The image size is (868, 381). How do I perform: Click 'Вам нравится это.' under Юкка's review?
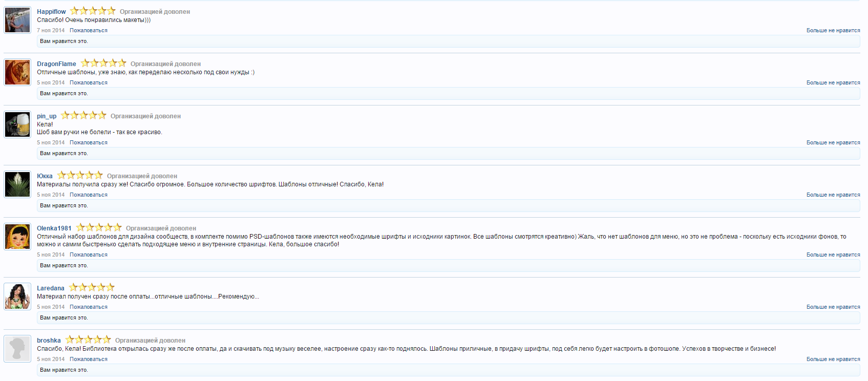[64, 206]
